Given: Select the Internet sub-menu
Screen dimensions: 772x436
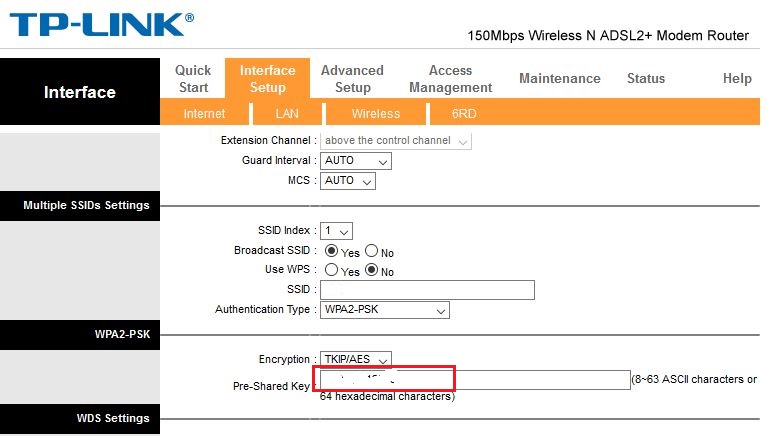Looking at the screenshot, I should coord(204,114).
